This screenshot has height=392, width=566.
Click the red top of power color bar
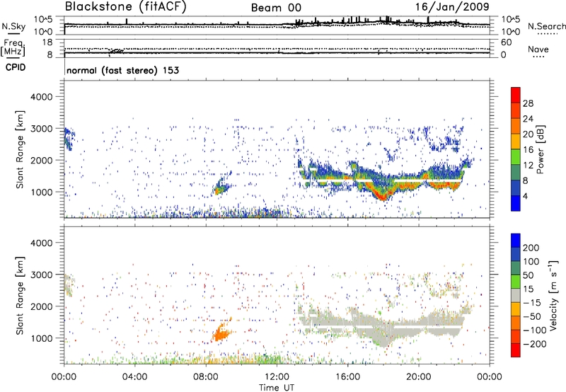click(516, 95)
